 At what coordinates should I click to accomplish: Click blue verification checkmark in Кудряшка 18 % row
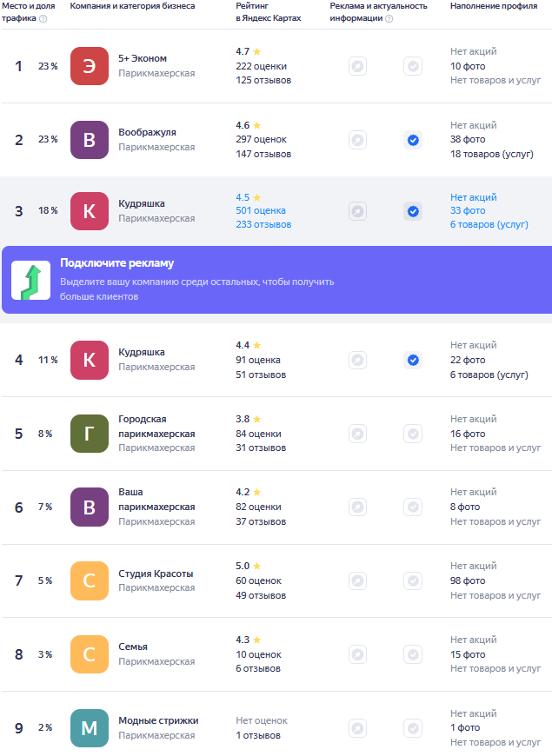pos(413,211)
